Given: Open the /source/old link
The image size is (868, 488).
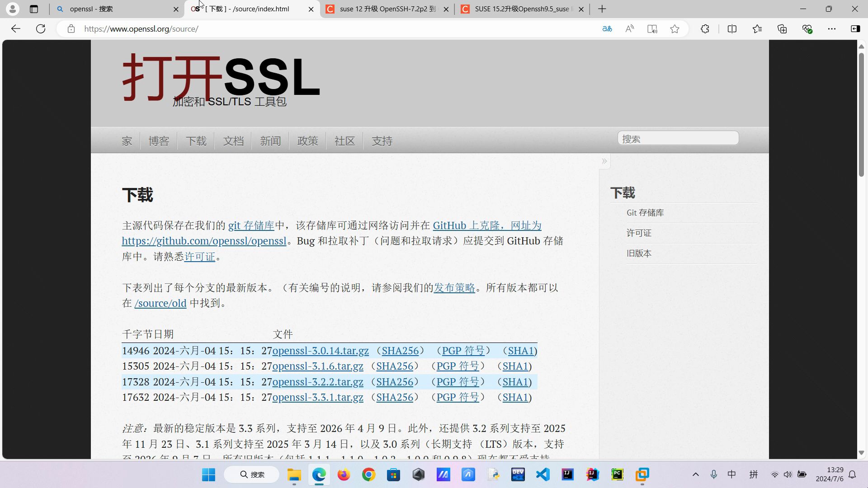Looking at the screenshot, I should pyautogui.click(x=160, y=303).
